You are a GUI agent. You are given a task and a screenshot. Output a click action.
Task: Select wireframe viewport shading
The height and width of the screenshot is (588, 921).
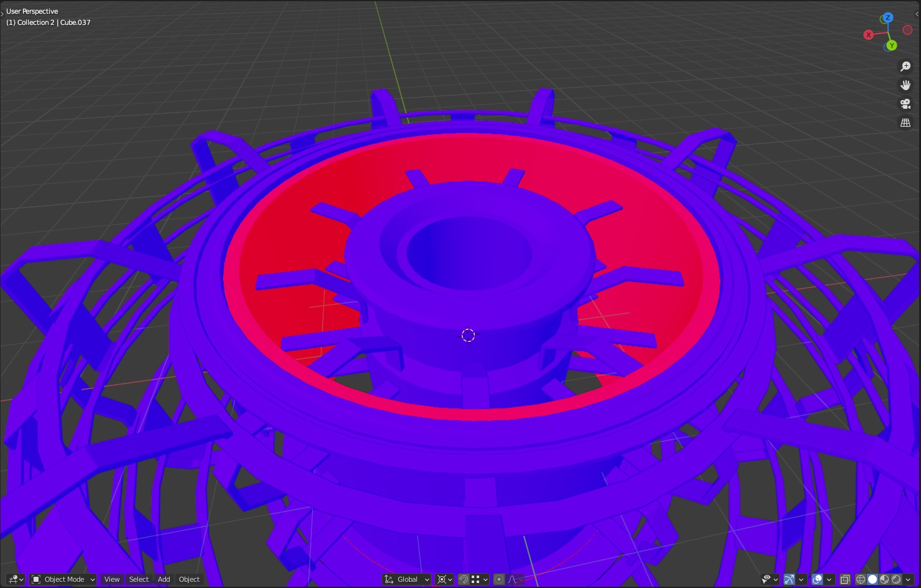pos(861,579)
